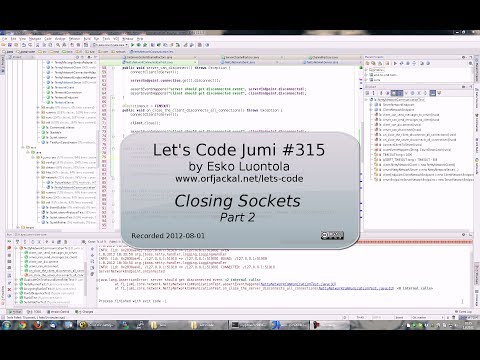Collapse the NettyNetworkCommunicationTest result root node

(16, 248)
